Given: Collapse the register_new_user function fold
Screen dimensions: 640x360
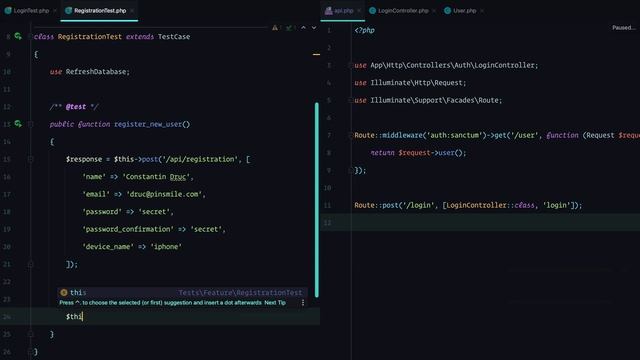Looking at the screenshot, I should [31, 124].
